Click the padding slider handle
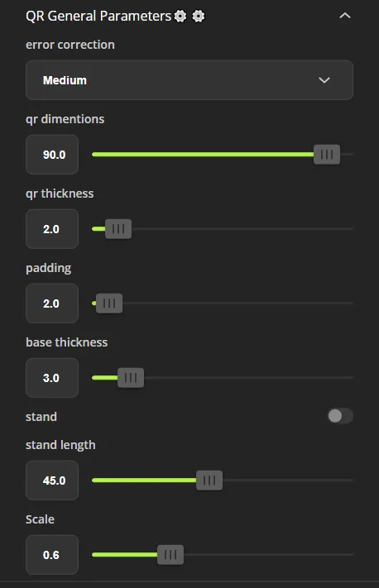The width and height of the screenshot is (379, 588). 109,303
